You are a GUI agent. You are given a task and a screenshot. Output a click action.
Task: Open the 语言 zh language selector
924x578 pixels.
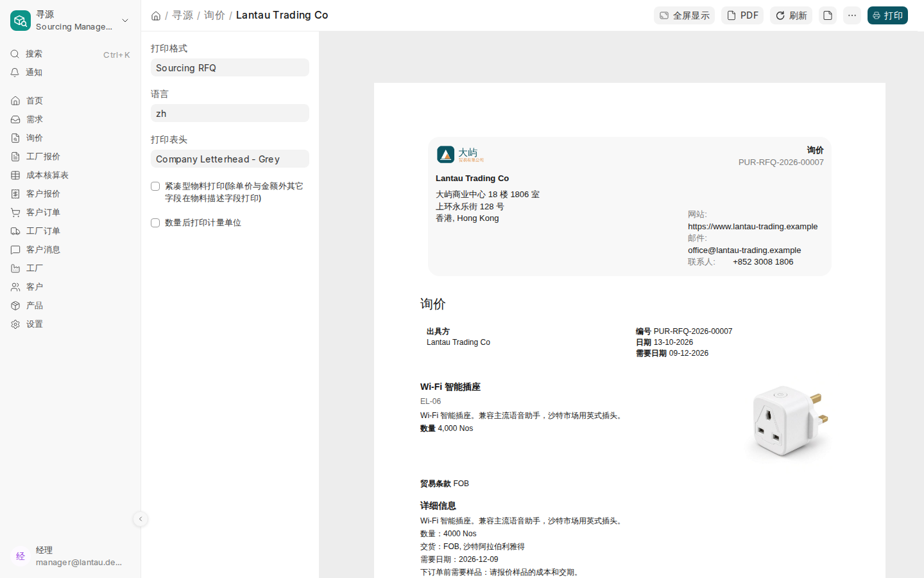coord(230,113)
